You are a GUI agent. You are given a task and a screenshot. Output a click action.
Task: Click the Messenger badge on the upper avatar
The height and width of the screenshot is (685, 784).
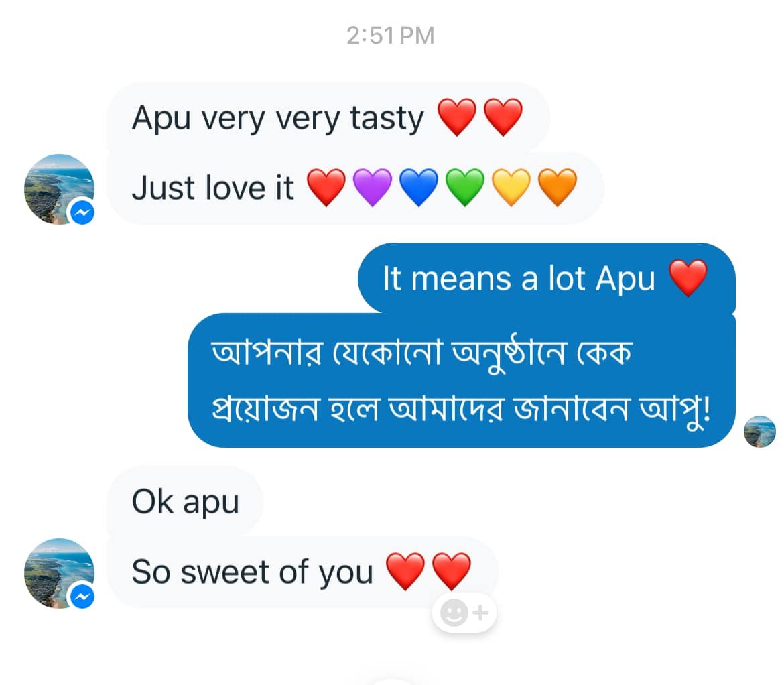(x=82, y=213)
